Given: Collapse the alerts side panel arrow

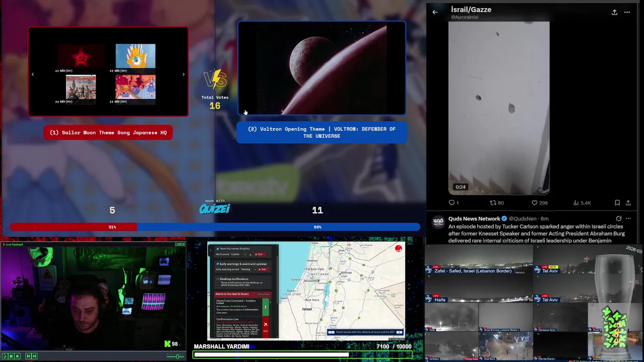Looking at the screenshot, I should pos(211,250).
